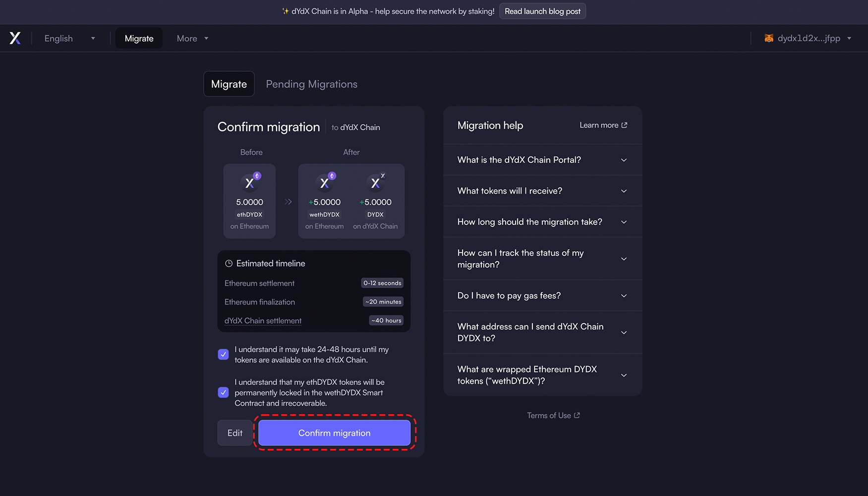Open the More menu dropdown
Image resolution: width=868 pixels, height=496 pixels.
click(192, 38)
